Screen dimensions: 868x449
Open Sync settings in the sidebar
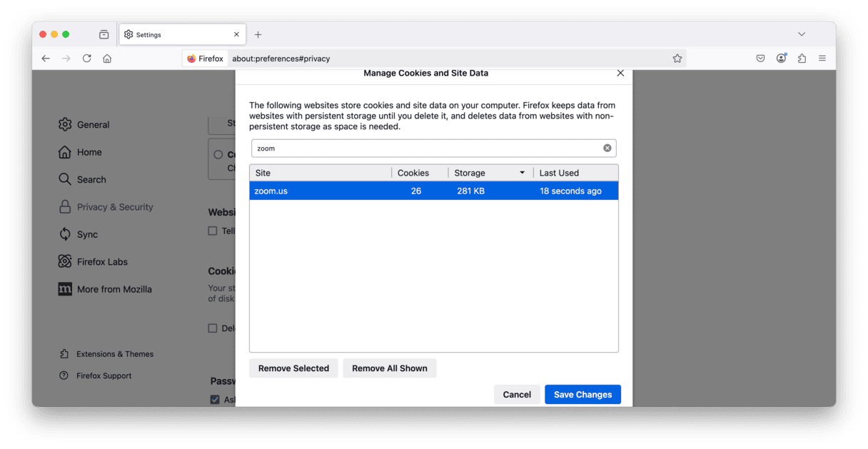(78, 234)
